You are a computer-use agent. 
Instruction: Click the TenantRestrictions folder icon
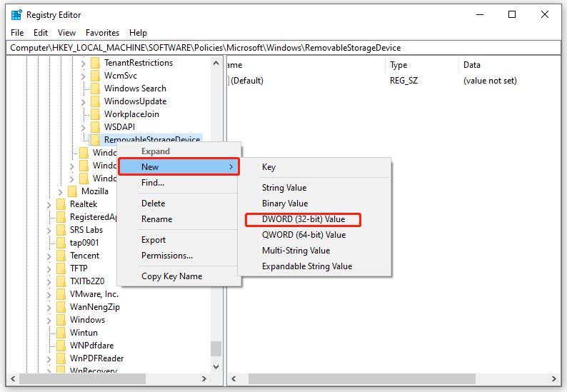(96, 63)
